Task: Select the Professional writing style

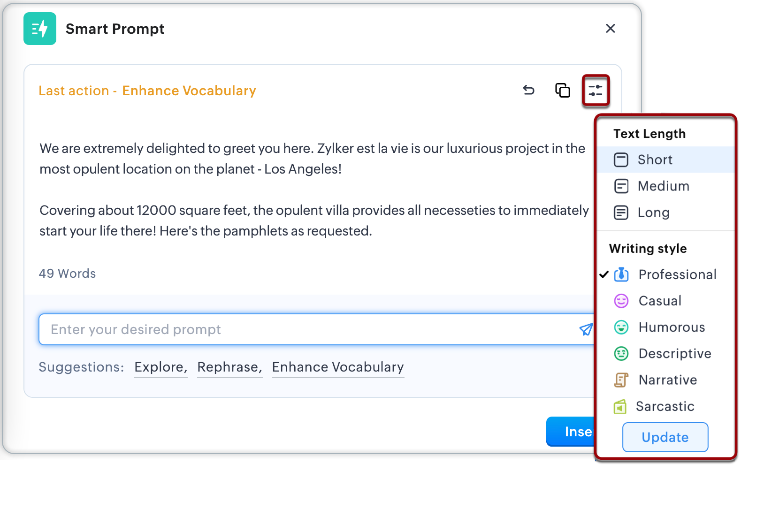Action: pyautogui.click(x=665, y=274)
